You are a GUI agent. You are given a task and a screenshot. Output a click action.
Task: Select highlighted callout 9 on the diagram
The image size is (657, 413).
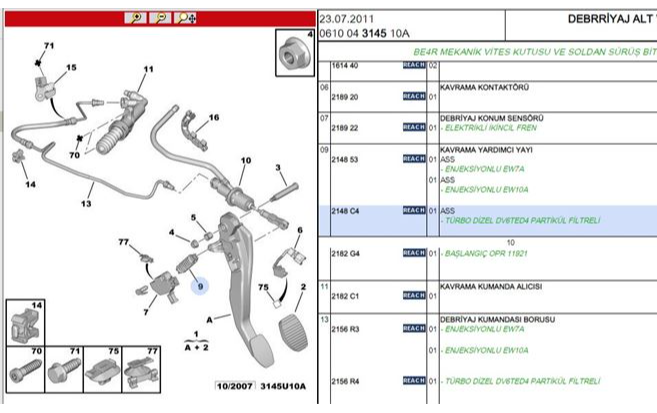[x=200, y=287]
